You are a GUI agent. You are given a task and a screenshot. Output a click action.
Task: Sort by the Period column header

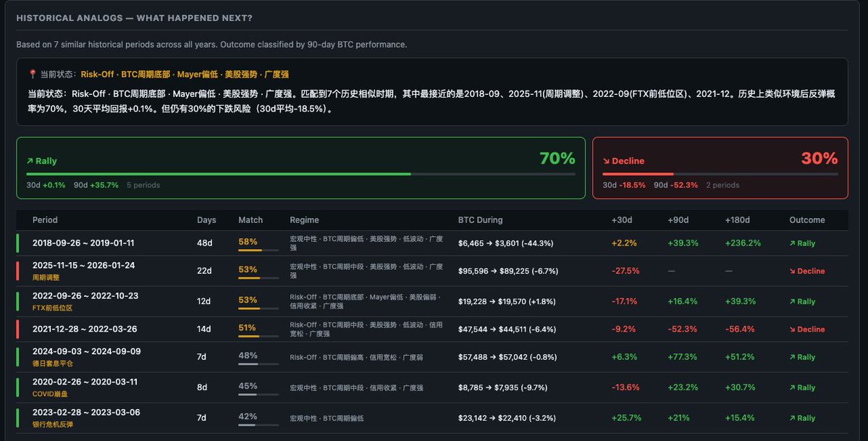tap(45, 220)
